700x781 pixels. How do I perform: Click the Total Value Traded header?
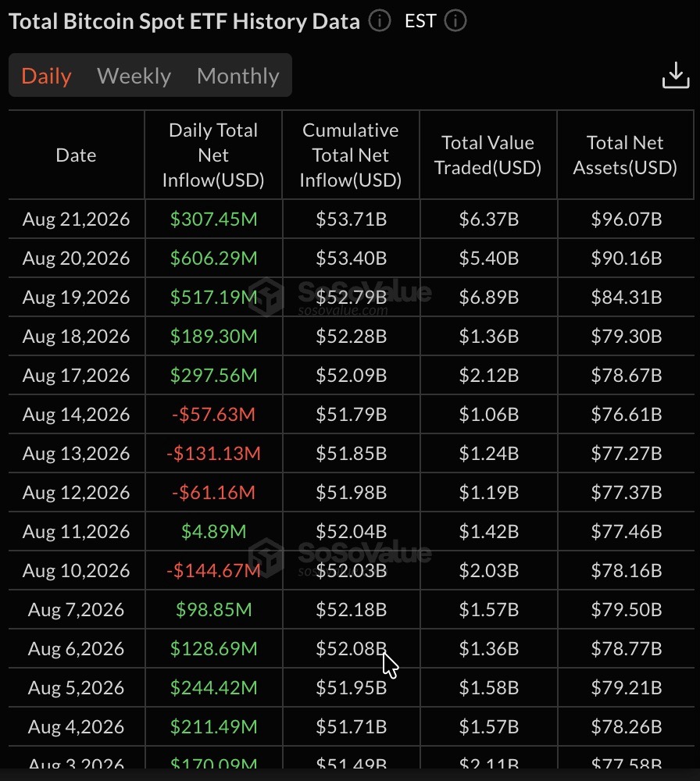tap(487, 155)
